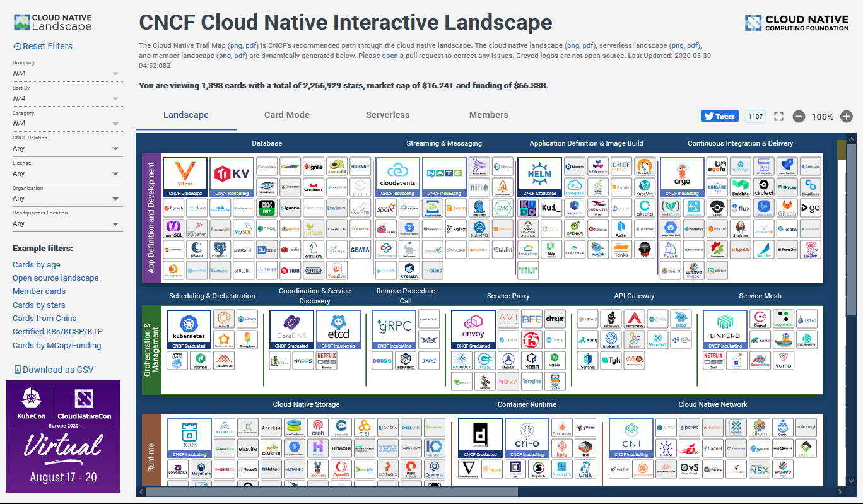Open the Serverless tab

[x=388, y=115]
